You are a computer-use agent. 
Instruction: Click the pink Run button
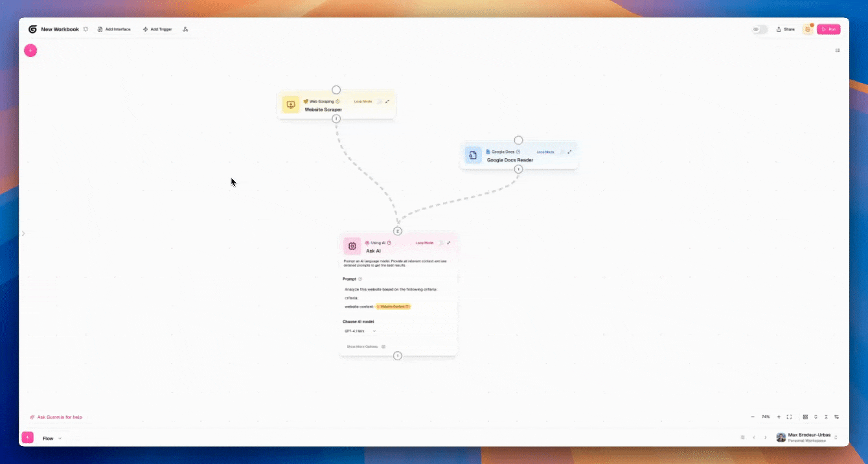tap(828, 29)
